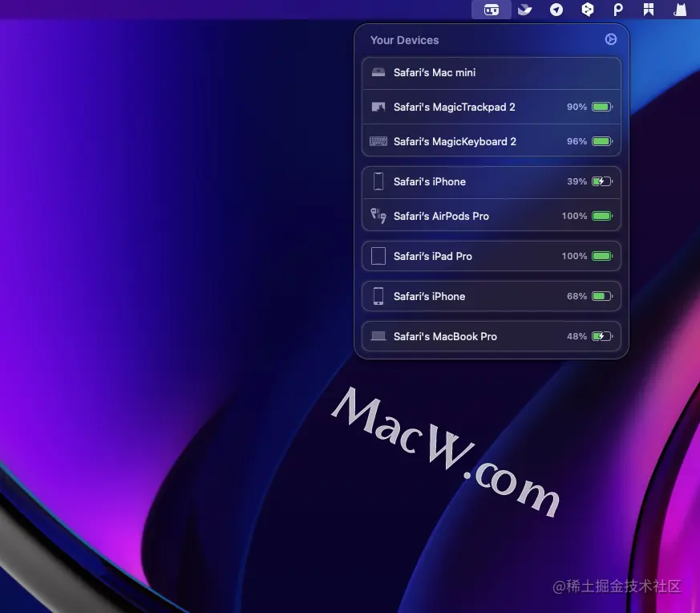Click the battery icon beside 68%
The width and height of the screenshot is (700, 613).
pyautogui.click(x=602, y=296)
